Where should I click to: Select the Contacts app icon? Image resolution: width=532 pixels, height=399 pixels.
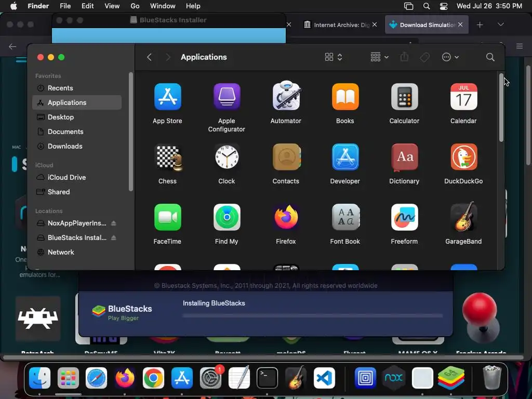coord(287,157)
